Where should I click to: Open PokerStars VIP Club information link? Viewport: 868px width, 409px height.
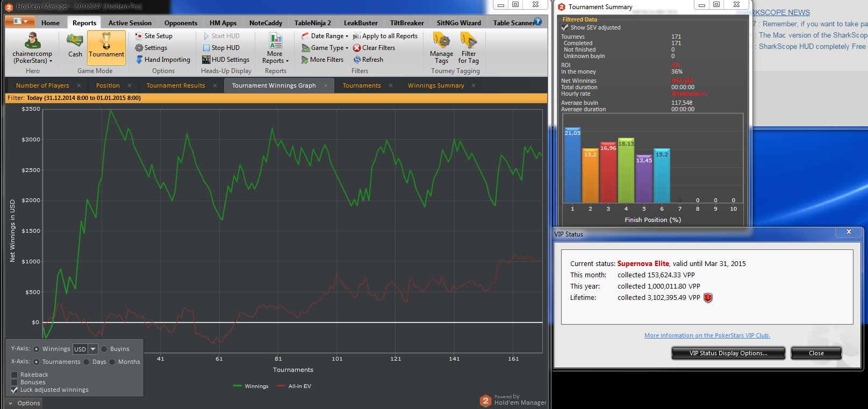(707, 335)
